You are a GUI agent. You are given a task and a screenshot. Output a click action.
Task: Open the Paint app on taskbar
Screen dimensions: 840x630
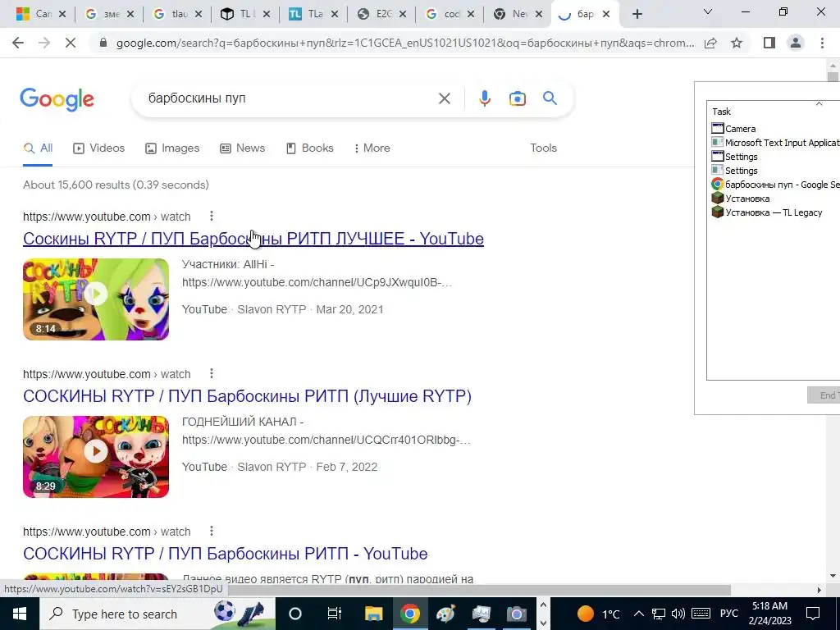click(445, 614)
